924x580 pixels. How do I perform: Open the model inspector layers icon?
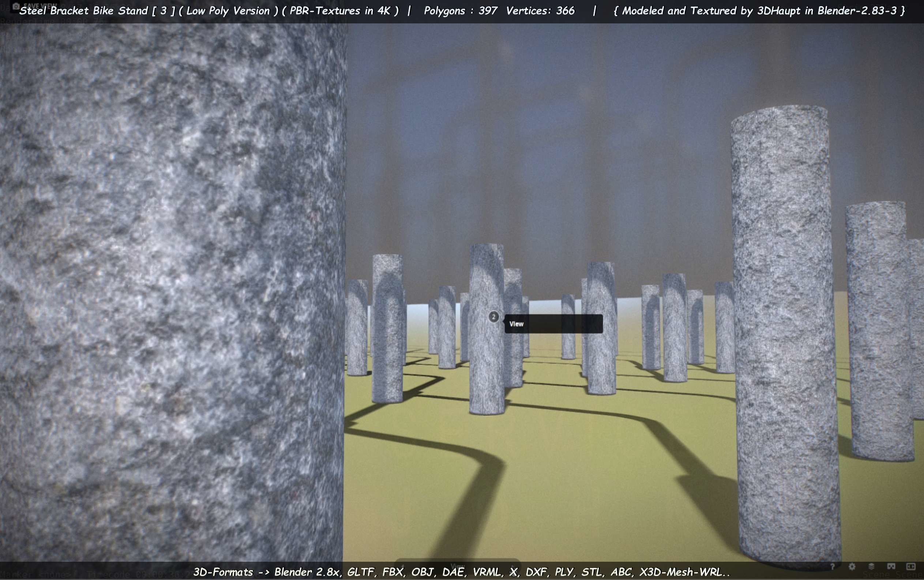(x=871, y=567)
